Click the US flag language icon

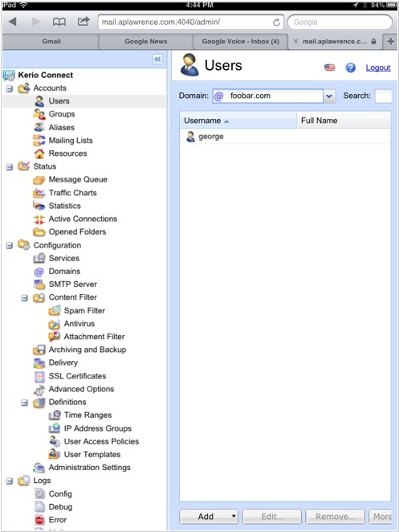(329, 68)
